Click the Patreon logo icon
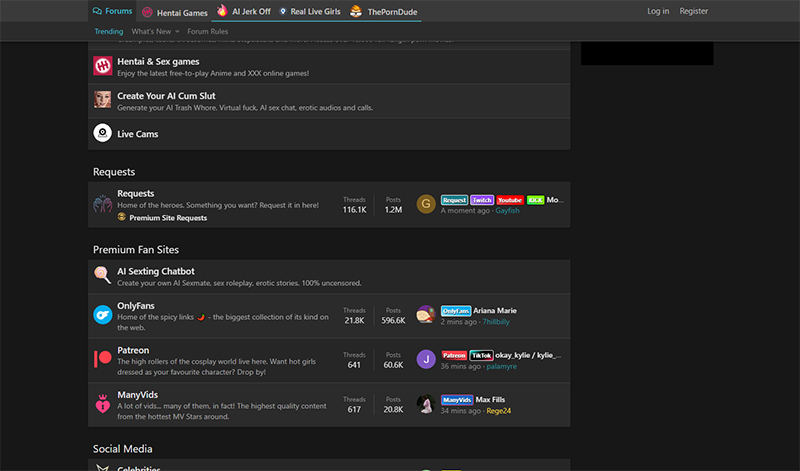Viewport: 800px width, 471px height. [103, 359]
